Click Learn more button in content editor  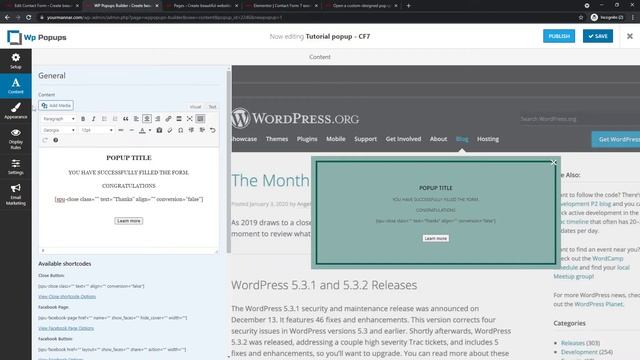coord(129,221)
